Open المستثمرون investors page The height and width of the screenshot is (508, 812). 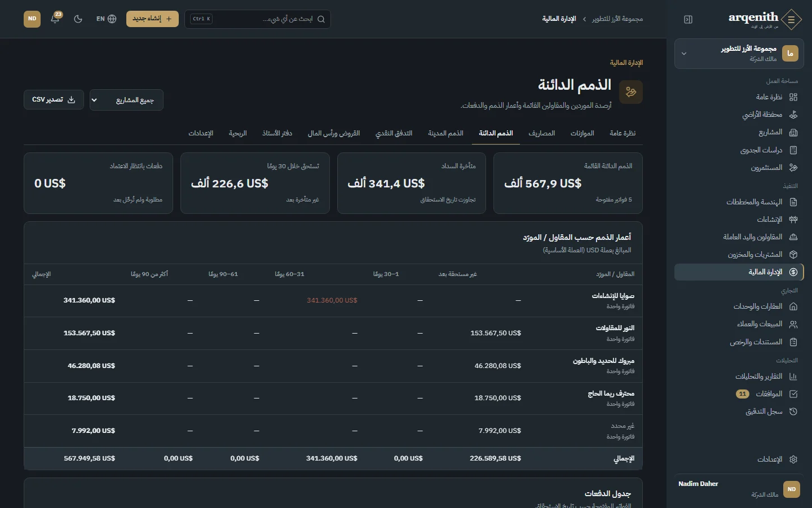coord(739,168)
